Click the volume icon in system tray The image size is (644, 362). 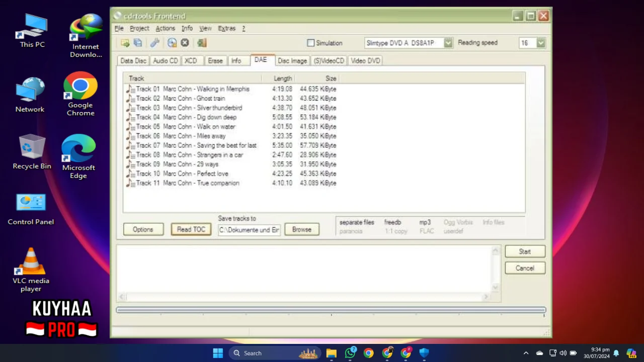click(x=563, y=353)
